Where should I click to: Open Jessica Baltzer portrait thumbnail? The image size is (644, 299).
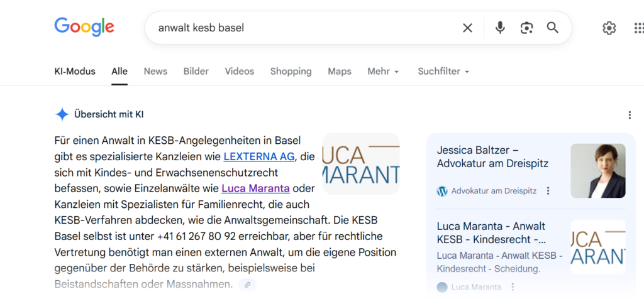pyautogui.click(x=597, y=171)
